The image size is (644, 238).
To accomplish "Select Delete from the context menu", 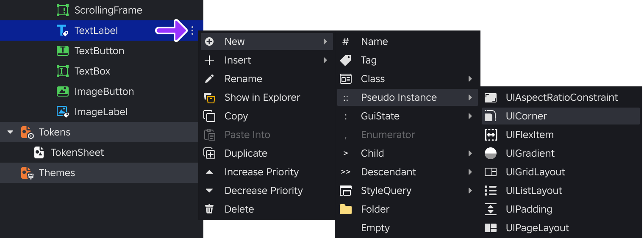I will [267, 209].
